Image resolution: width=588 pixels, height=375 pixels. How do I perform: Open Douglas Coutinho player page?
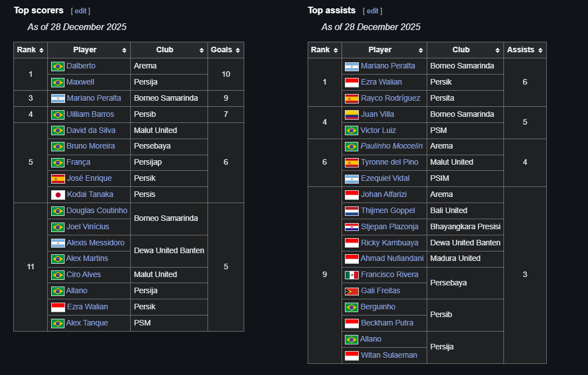click(x=97, y=210)
